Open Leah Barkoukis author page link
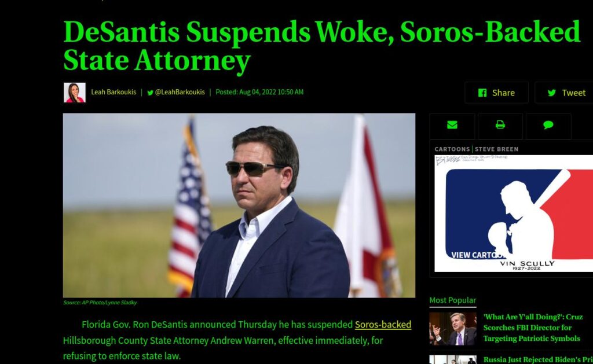Screen dimensions: 593x364 pyautogui.click(x=114, y=92)
